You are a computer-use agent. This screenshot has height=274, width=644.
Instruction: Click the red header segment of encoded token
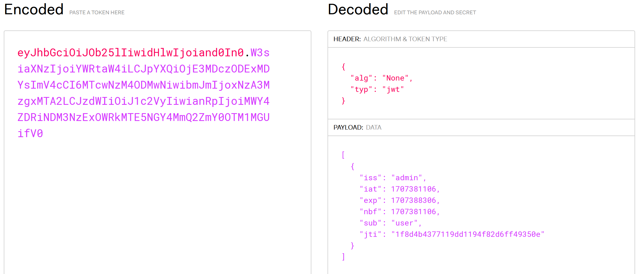pos(131,53)
